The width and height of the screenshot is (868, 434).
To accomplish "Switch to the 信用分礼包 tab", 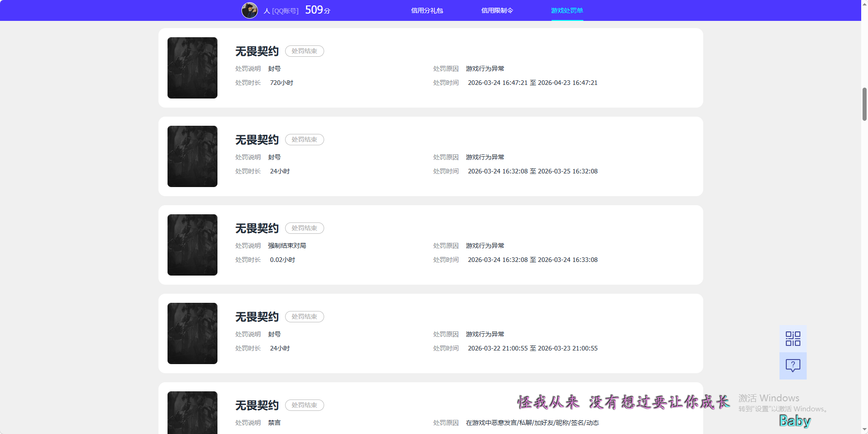I will point(427,10).
